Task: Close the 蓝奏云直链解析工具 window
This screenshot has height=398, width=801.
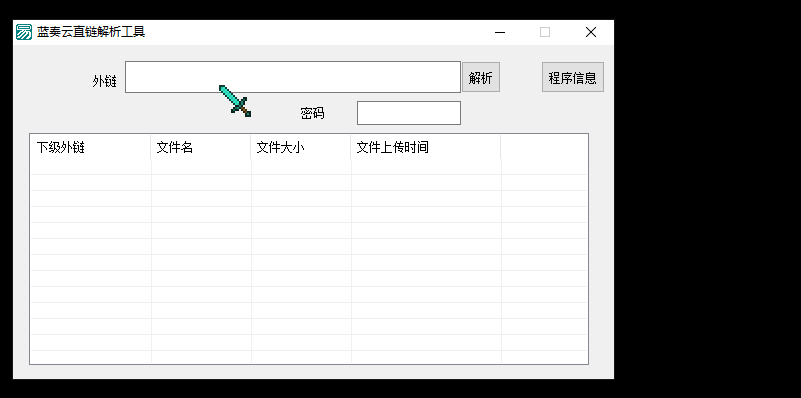Action: coord(591,32)
